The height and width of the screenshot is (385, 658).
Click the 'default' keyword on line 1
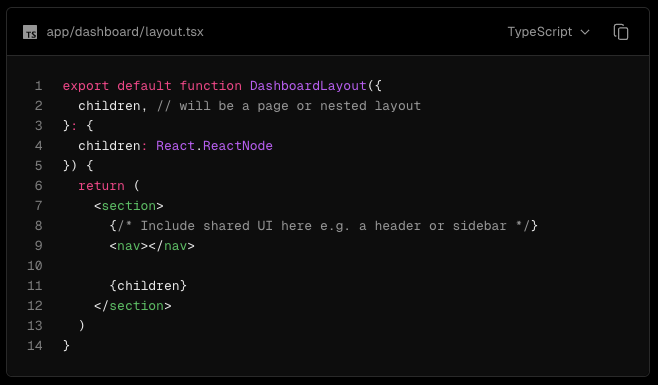click(144, 86)
